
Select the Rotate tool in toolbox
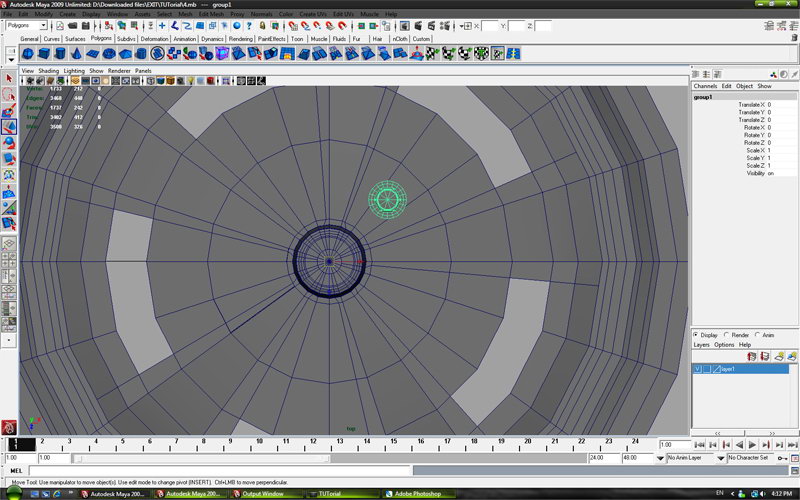coord(9,143)
